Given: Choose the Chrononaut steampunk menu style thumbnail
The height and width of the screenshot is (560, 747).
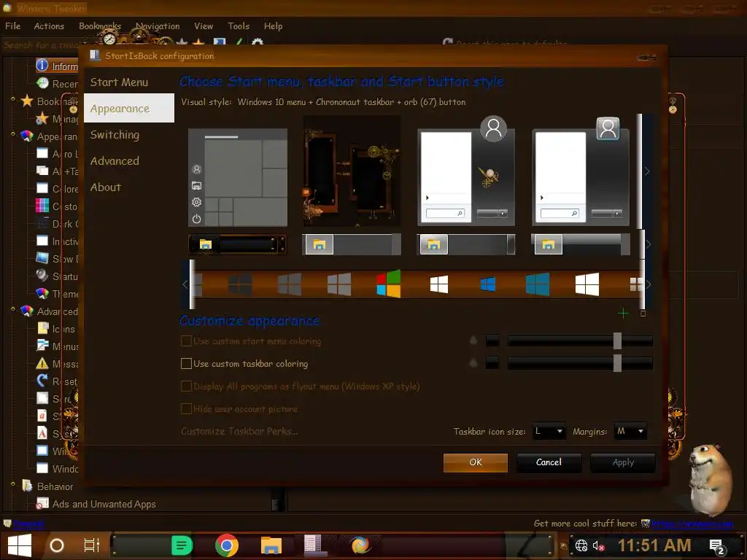Looking at the screenshot, I should (352, 171).
